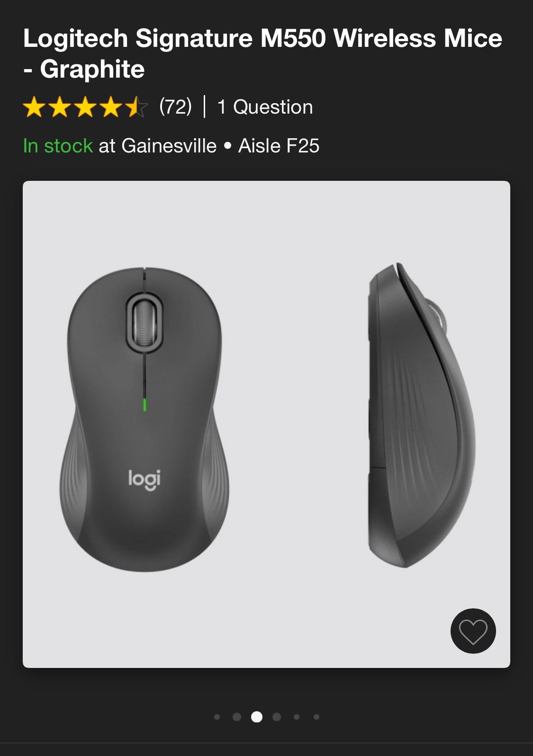The image size is (533, 756).
Task: Tap the logi logo on mouse
Action: [x=145, y=480]
